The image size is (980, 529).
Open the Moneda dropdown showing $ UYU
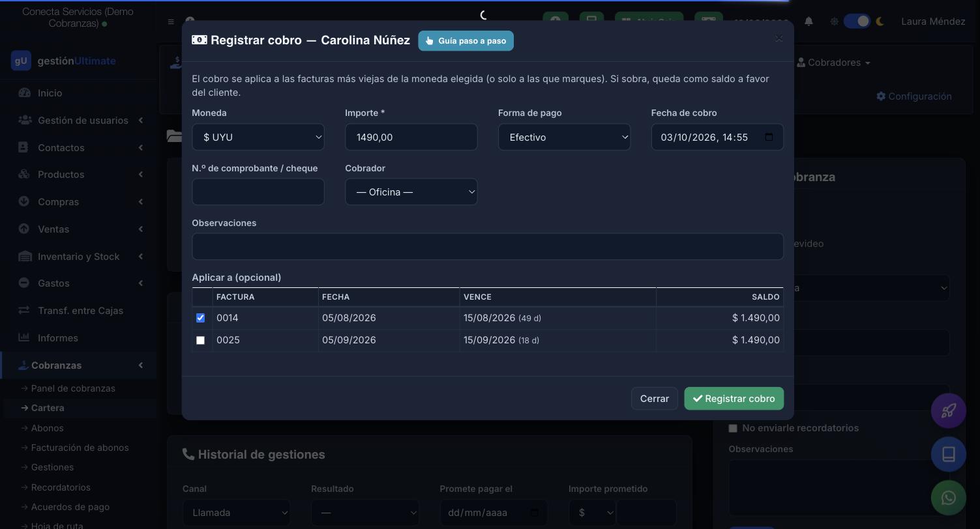click(x=258, y=137)
